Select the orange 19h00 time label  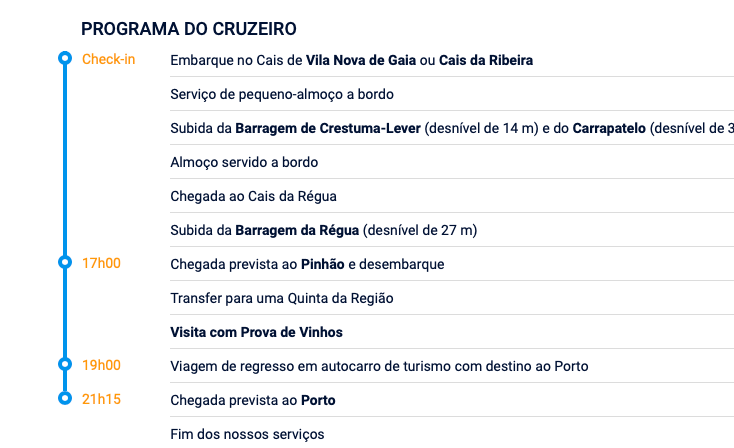click(101, 365)
